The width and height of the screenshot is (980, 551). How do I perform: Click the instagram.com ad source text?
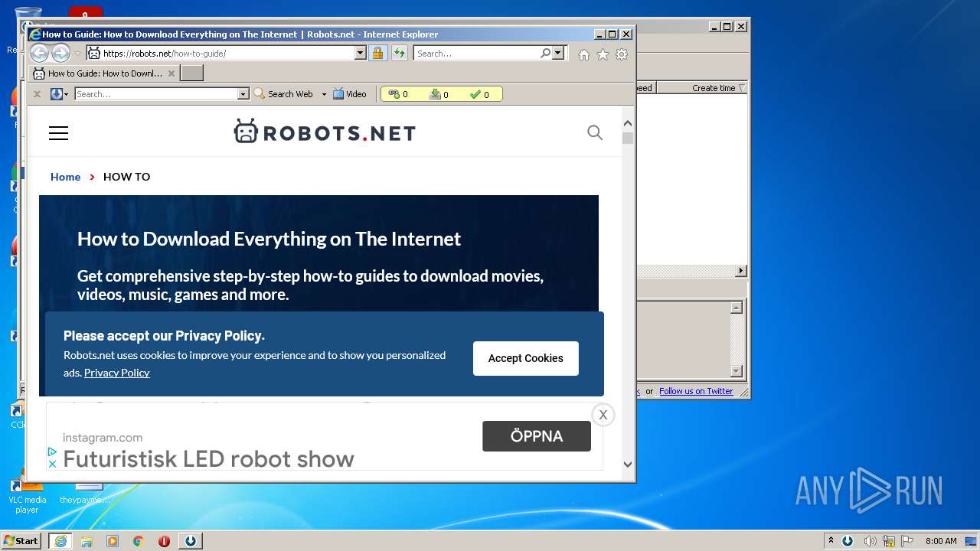103,438
